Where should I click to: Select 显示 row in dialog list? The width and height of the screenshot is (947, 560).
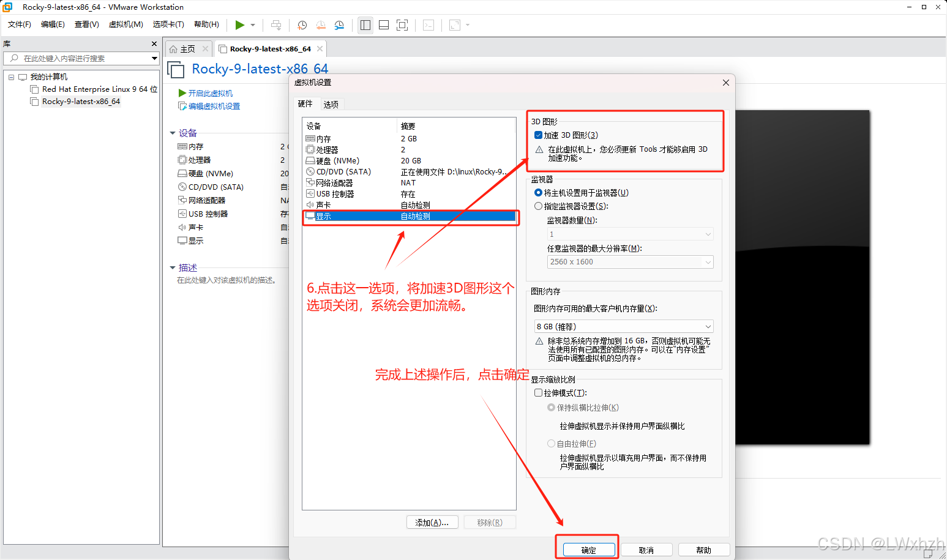coord(409,216)
